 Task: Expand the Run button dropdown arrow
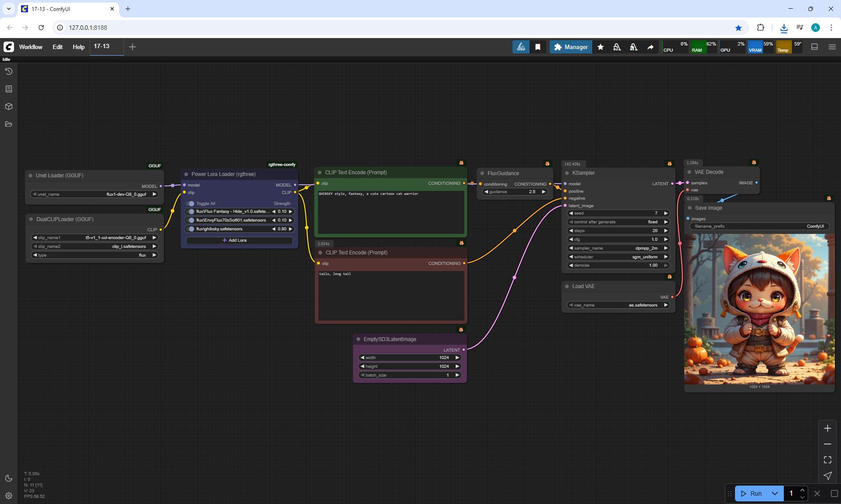775,493
